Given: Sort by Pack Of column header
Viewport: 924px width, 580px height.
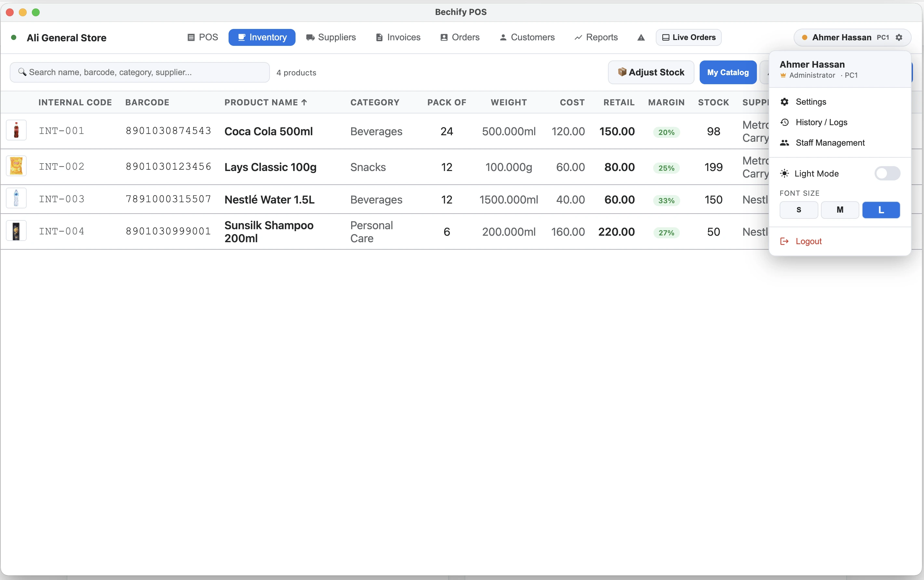Looking at the screenshot, I should (447, 102).
